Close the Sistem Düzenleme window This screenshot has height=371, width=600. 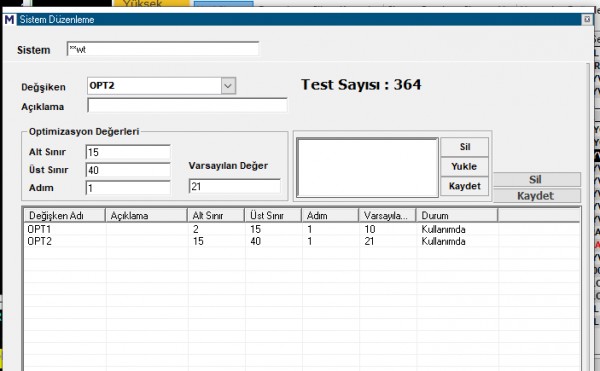pyautogui.click(x=587, y=19)
